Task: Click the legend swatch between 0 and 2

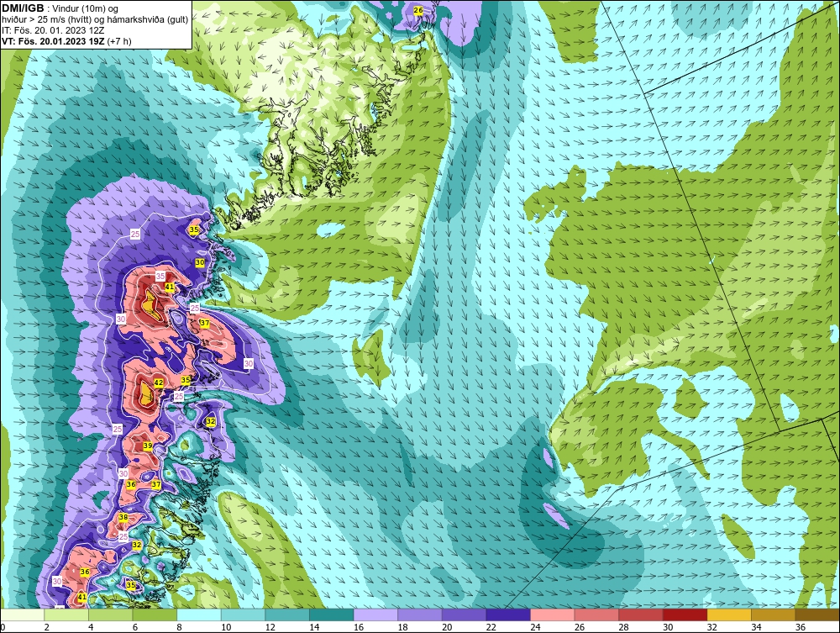Action: [23, 615]
